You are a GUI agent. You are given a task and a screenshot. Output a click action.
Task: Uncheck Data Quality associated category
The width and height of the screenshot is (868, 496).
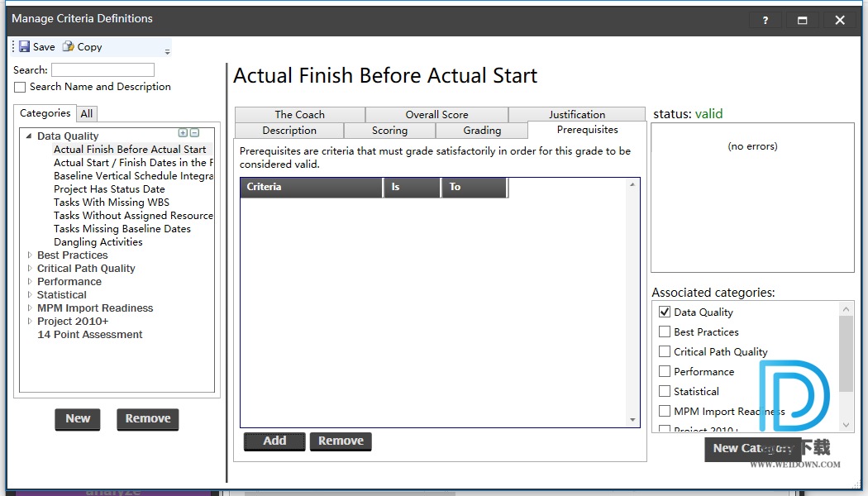(x=665, y=312)
